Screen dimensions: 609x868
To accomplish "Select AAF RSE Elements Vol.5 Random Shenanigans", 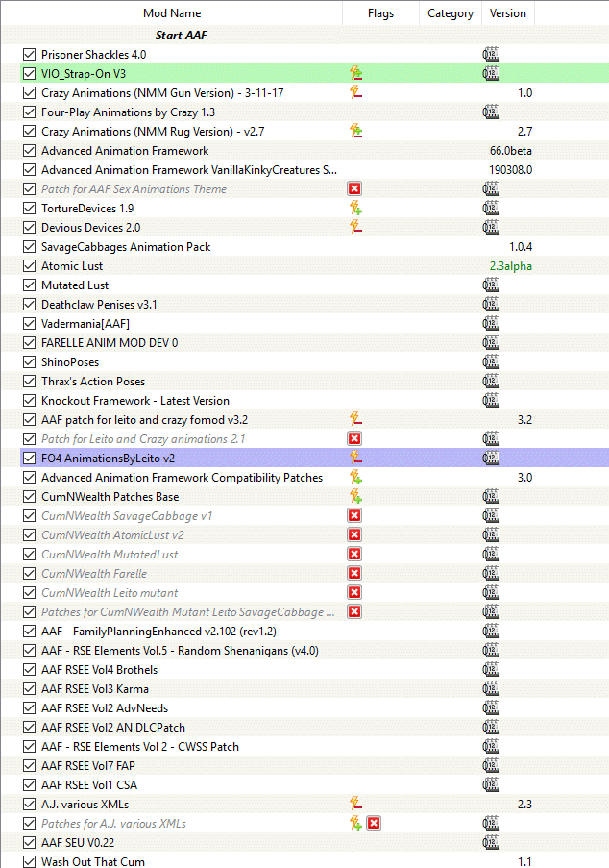I will (180, 651).
